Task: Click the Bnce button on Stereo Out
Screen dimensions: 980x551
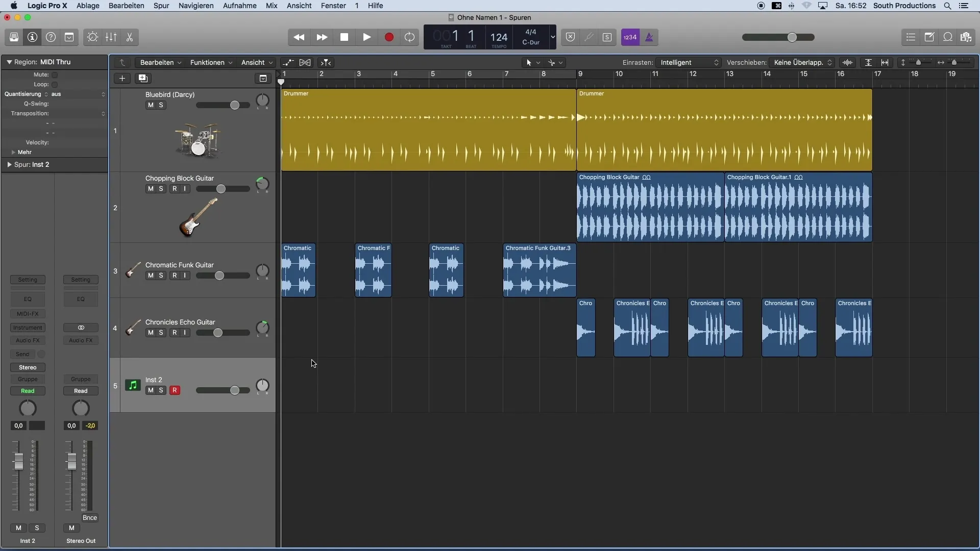Action: (x=90, y=517)
